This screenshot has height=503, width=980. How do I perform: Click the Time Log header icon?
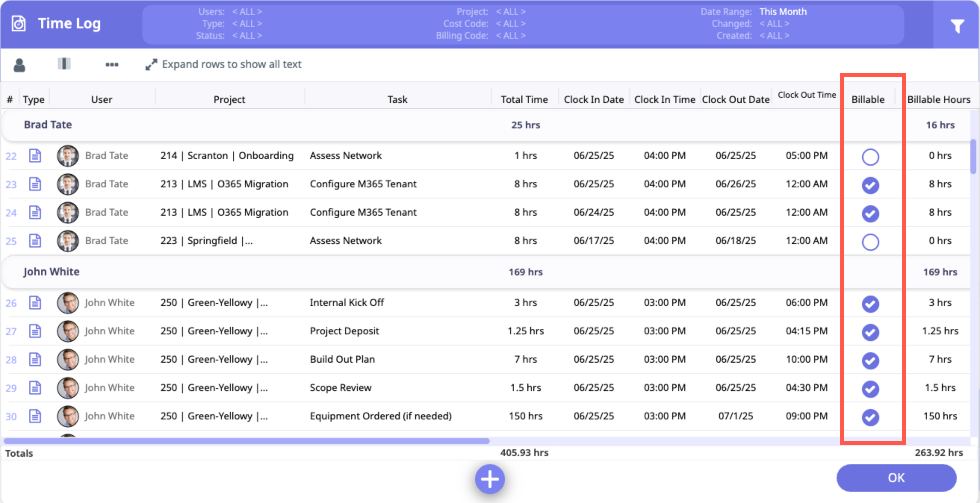click(19, 24)
